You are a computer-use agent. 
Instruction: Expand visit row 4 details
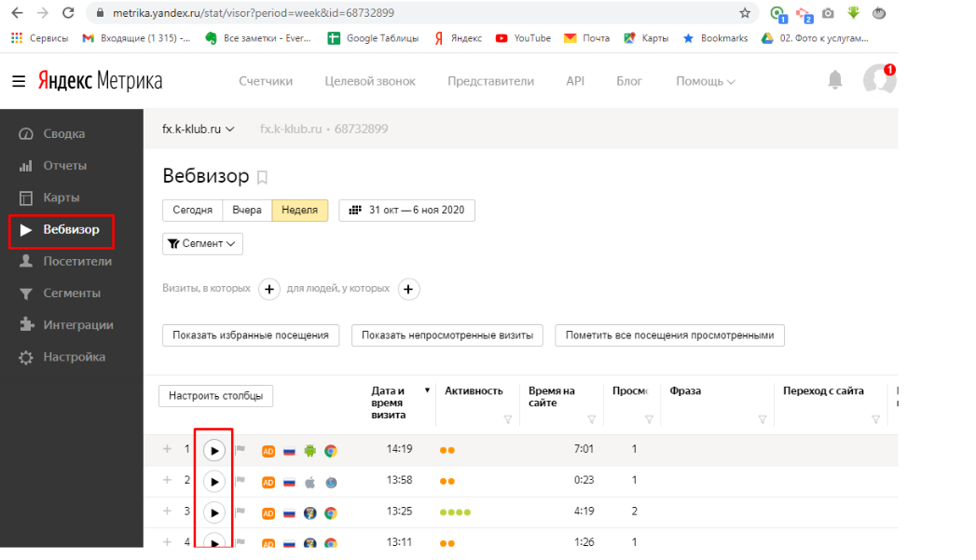pos(167,542)
